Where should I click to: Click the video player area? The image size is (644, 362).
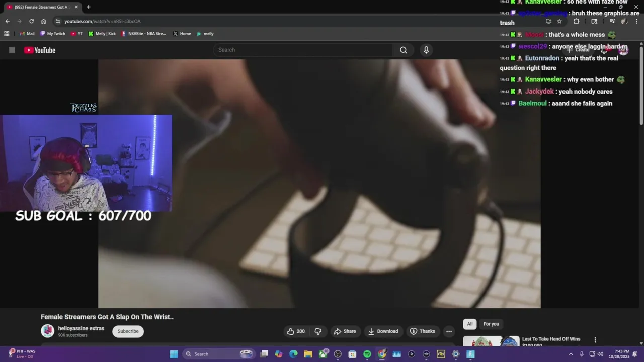319,184
